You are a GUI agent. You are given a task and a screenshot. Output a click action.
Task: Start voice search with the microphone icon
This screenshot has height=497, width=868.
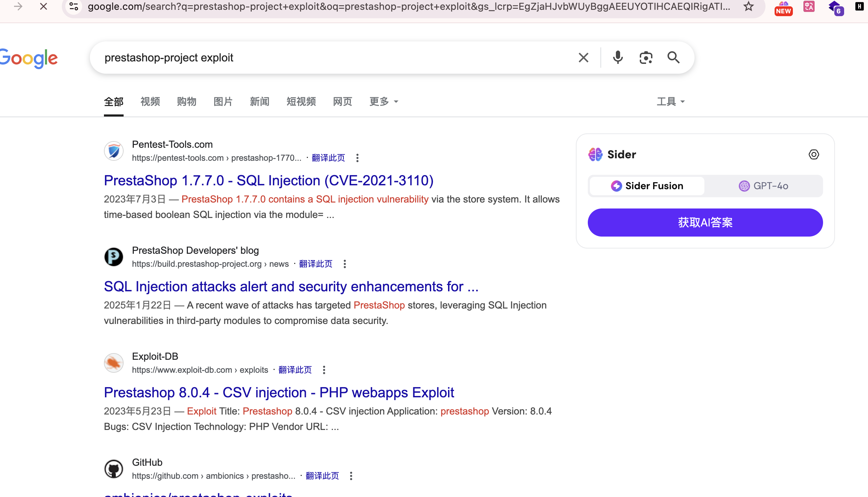click(x=618, y=57)
